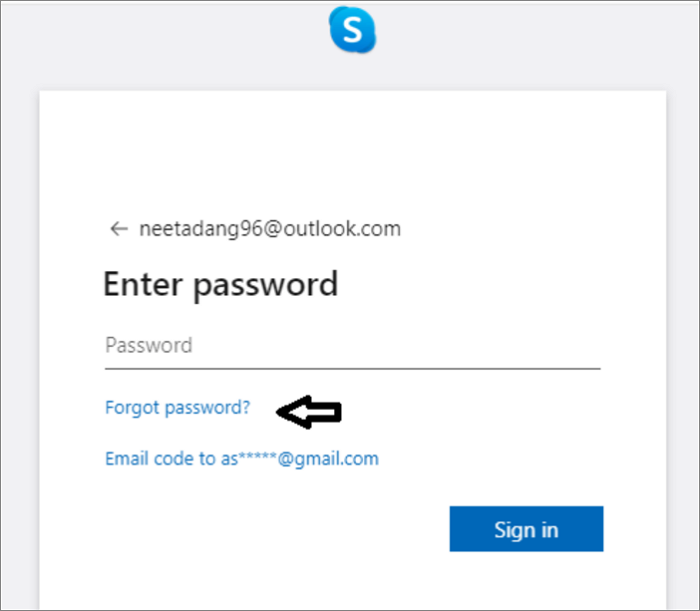
Task: Click the neetadang96@outlook.com account address
Action: pos(269,229)
